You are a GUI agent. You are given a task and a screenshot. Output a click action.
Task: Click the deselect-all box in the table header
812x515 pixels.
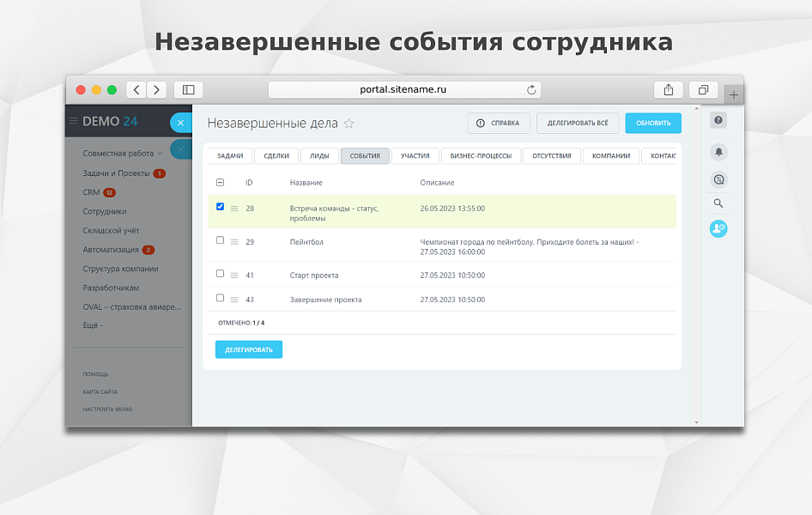220,182
